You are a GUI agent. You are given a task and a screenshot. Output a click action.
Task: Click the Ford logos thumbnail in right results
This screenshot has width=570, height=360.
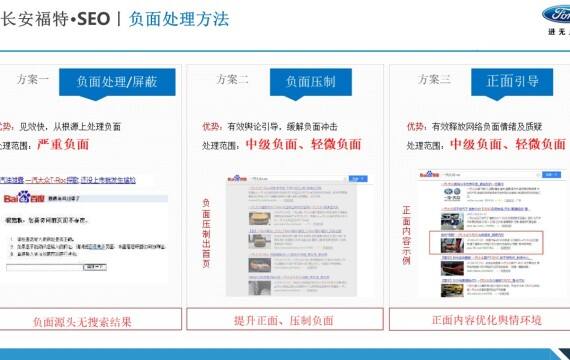click(452, 195)
